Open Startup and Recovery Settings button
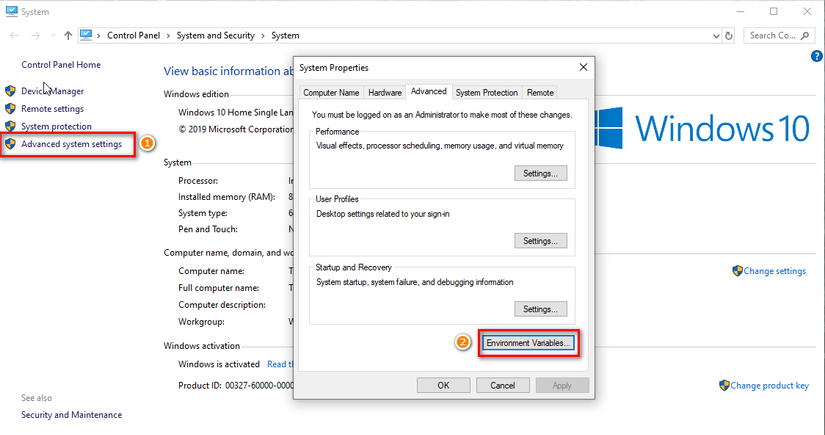Viewport: 825px width, 435px height. point(540,309)
